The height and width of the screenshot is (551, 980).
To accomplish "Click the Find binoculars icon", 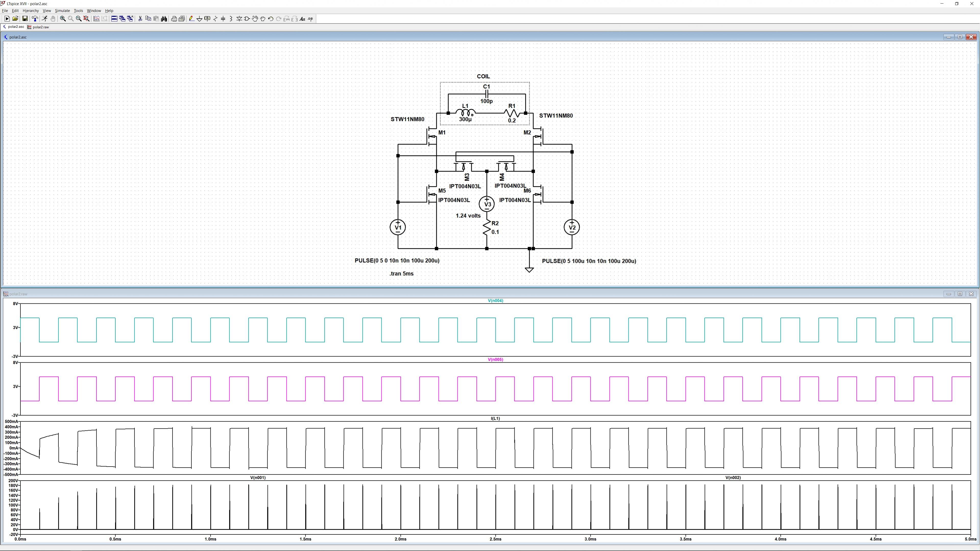I will (164, 19).
